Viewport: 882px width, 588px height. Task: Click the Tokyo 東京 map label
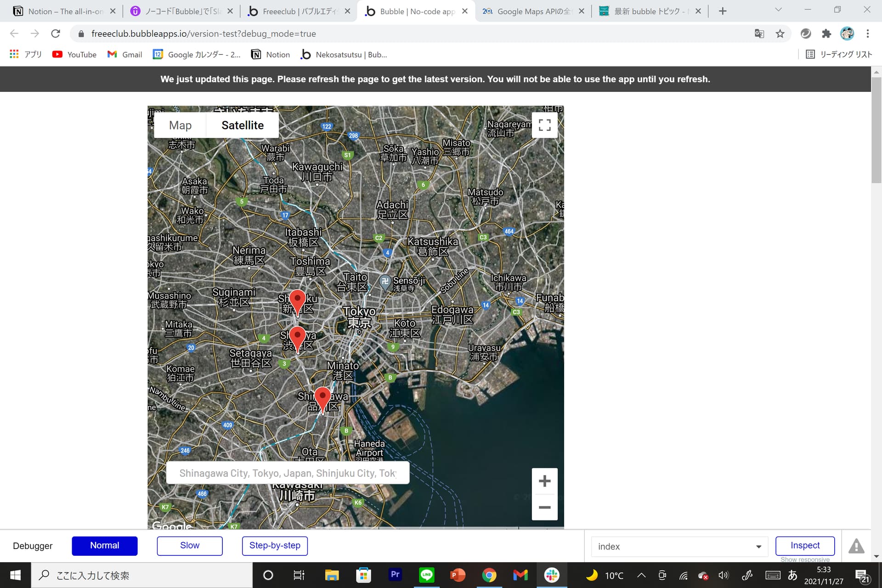coord(360,317)
